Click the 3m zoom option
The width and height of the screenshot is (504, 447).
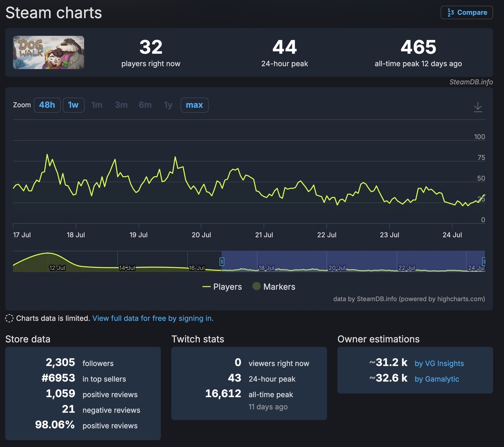click(121, 105)
